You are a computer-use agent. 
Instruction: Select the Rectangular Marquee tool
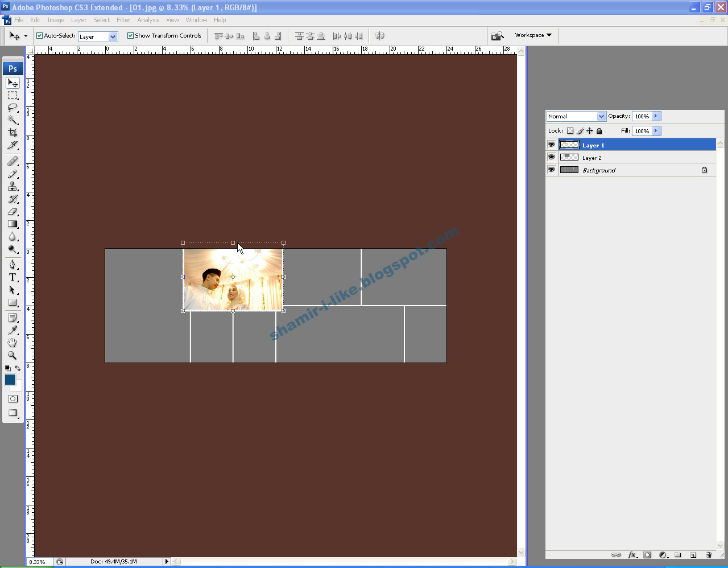(x=13, y=96)
